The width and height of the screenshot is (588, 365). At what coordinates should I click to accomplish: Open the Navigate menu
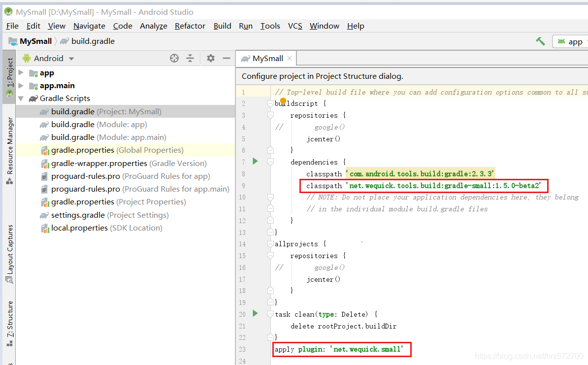89,26
